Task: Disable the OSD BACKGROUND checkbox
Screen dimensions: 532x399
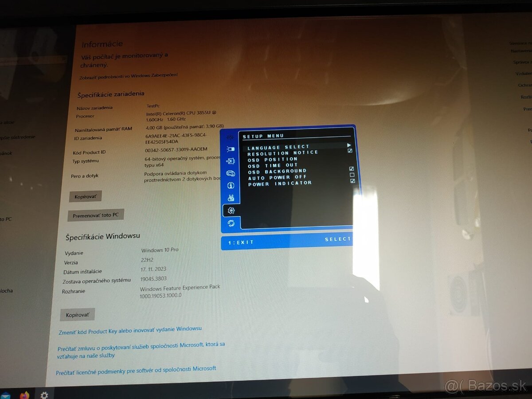Action: pos(352,168)
